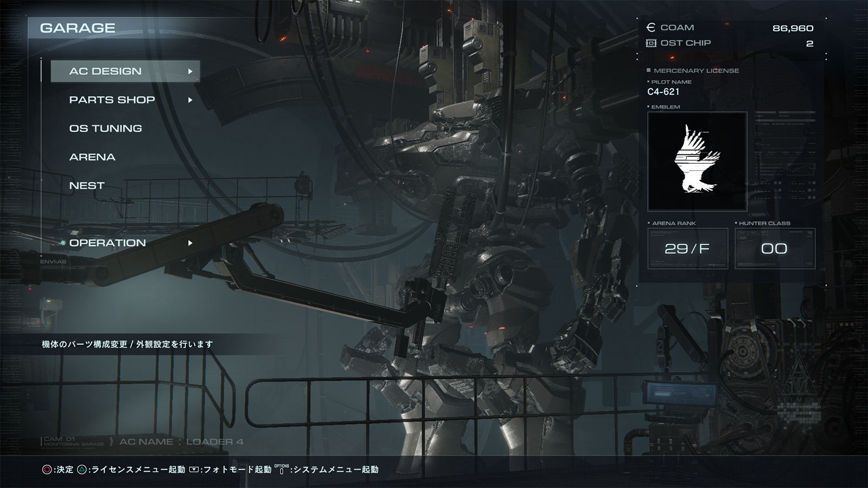This screenshot has width=868, height=488.
Task: Click the COAM value 86,960
Action: click(793, 28)
